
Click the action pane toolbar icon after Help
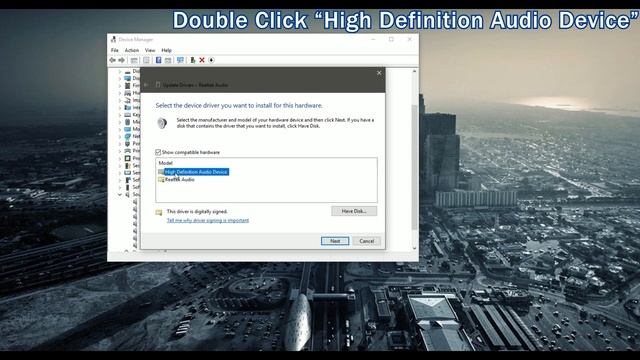click(x=168, y=60)
